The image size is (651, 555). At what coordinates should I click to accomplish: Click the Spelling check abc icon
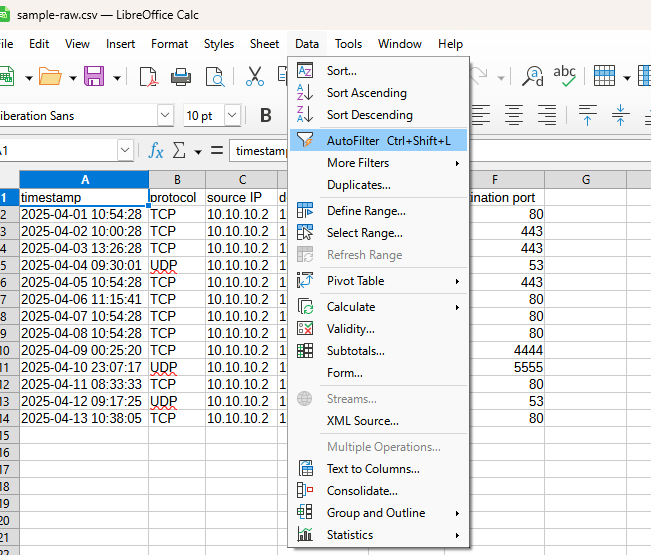click(x=565, y=77)
